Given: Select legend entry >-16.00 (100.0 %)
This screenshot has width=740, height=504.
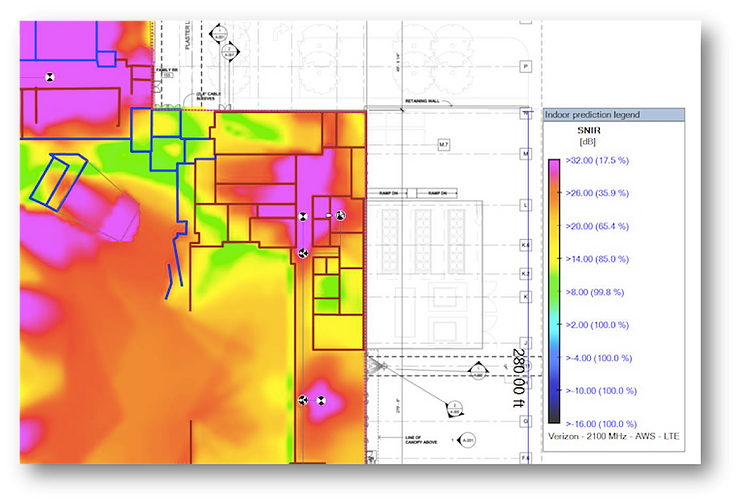Looking at the screenshot, I should click(601, 424).
